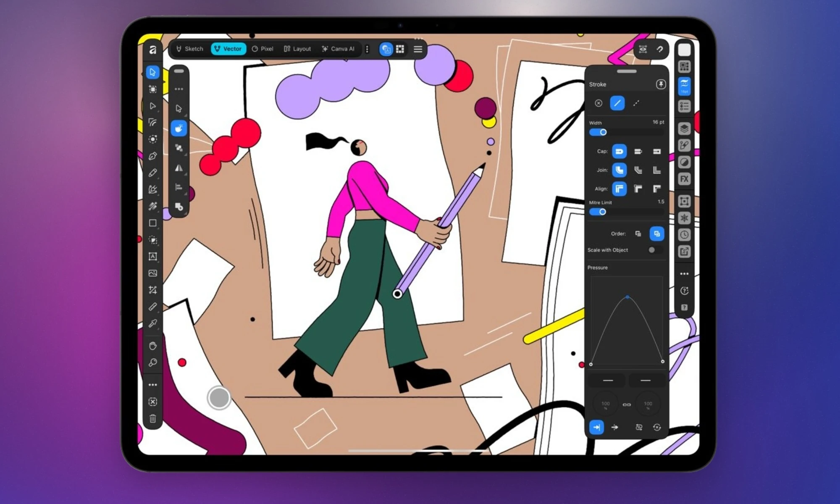Open the History clock panel
This screenshot has height=504, width=840.
[x=684, y=235]
